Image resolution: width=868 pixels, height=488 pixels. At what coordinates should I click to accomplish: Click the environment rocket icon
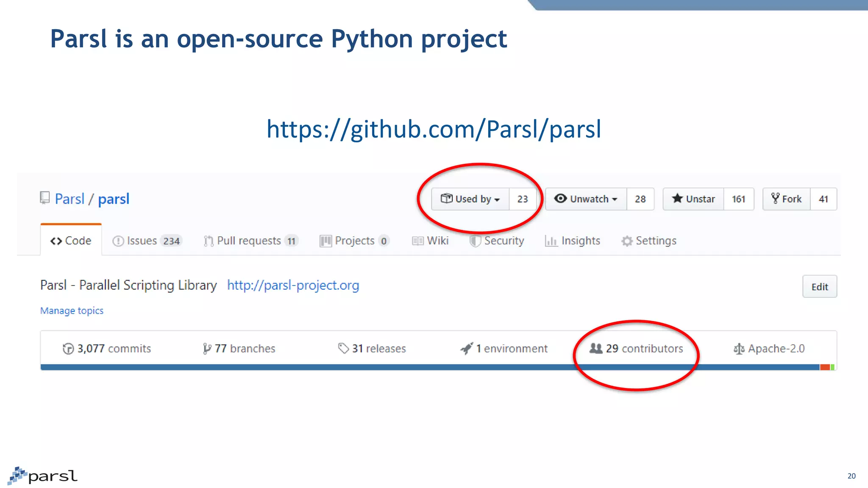click(467, 349)
